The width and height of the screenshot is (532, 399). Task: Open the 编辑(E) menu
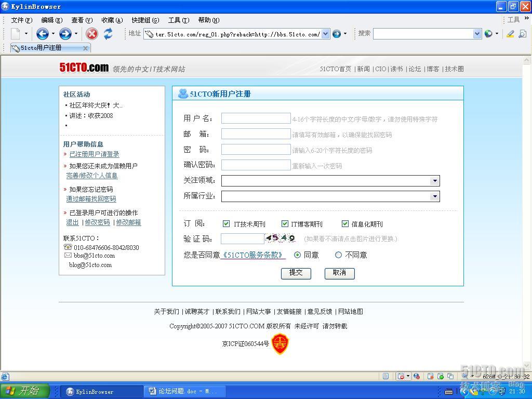52,20
